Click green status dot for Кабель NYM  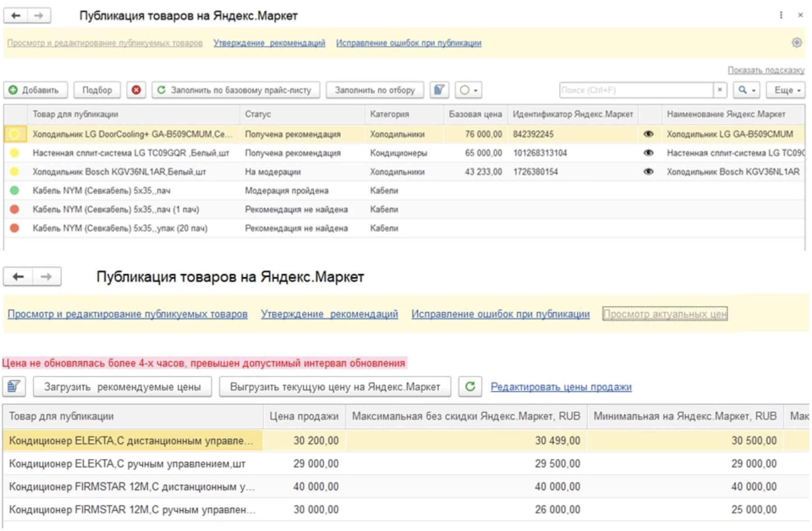[x=14, y=191]
